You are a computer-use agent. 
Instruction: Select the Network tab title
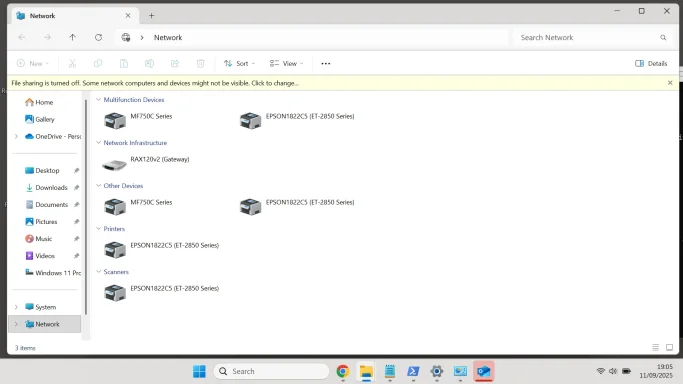[x=42, y=16]
